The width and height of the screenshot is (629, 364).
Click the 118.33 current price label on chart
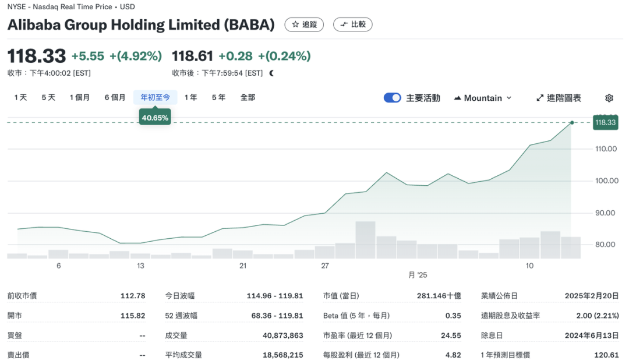click(x=605, y=122)
